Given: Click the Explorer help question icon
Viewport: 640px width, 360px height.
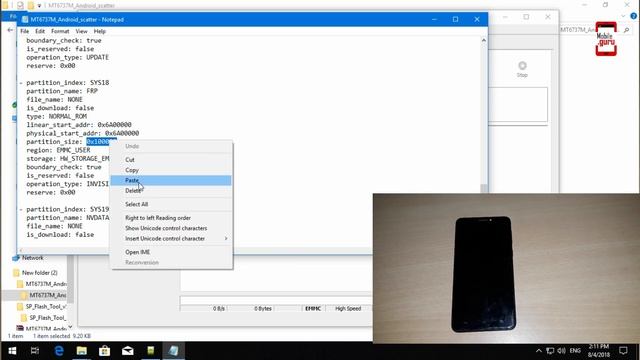Looking at the screenshot, I should (633, 16).
